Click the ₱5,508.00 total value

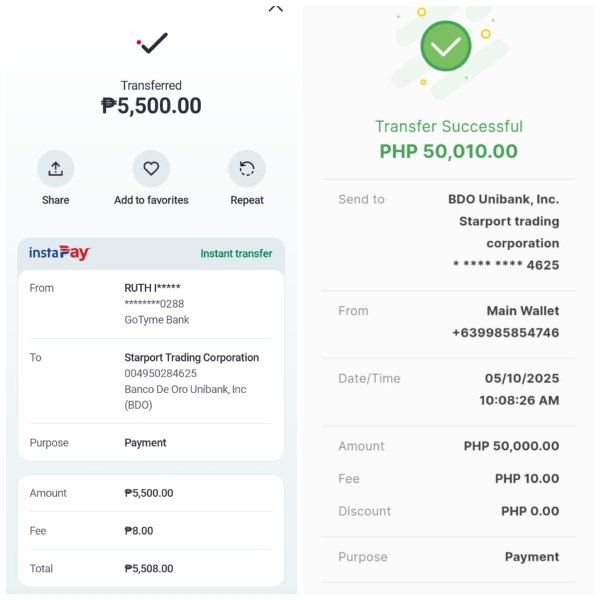click(148, 569)
